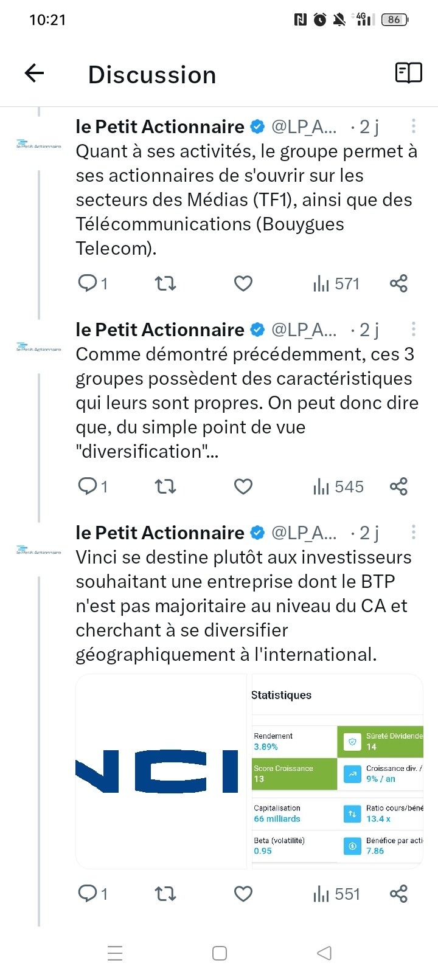Image resolution: width=438 pixels, height=980 pixels.
Task: Open more options on the second tweet
Action: coord(414,329)
